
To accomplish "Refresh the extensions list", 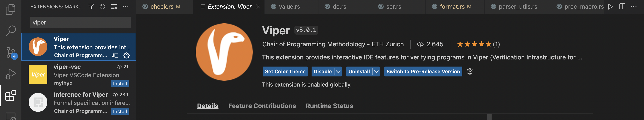I will click(102, 7).
